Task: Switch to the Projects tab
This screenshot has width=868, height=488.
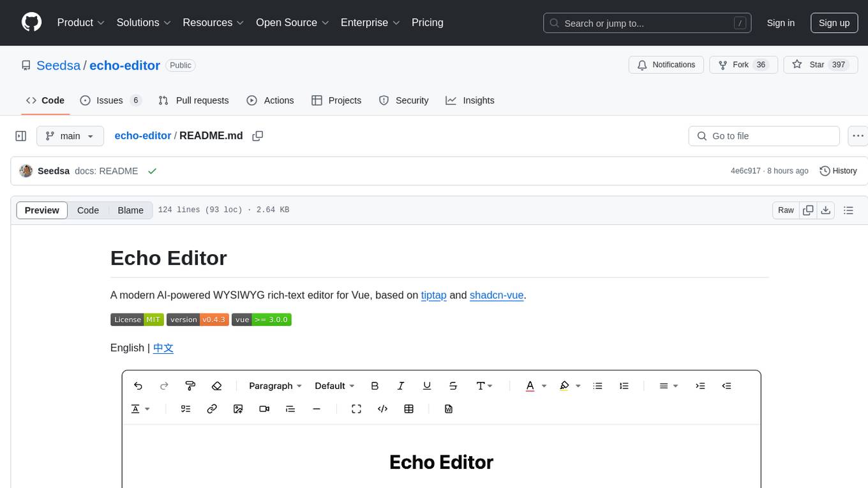Action: [336, 100]
